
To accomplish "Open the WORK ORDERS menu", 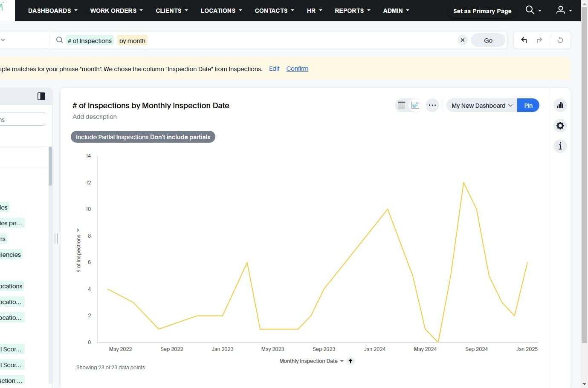I will coord(116,11).
